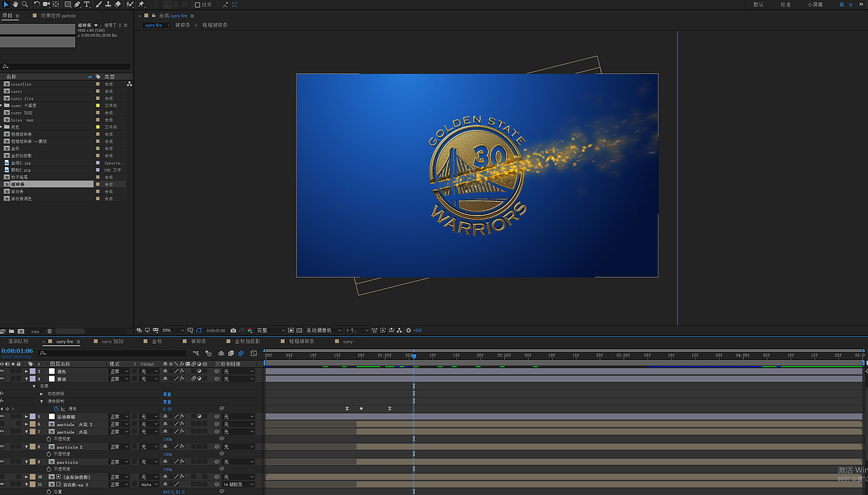
Task: Open the Graph Editor
Action: pos(254,353)
